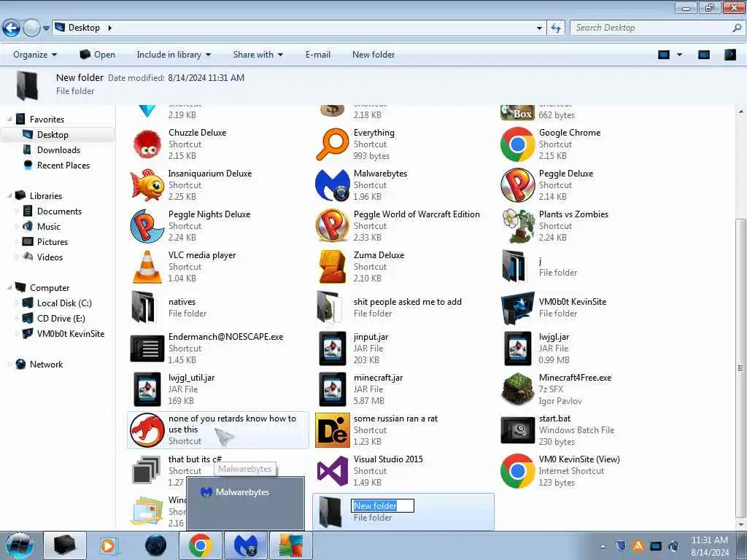Image resolution: width=747 pixels, height=560 pixels.
Task: Select the VM0 KevinSite (View) Chrome icon
Action: click(518, 471)
